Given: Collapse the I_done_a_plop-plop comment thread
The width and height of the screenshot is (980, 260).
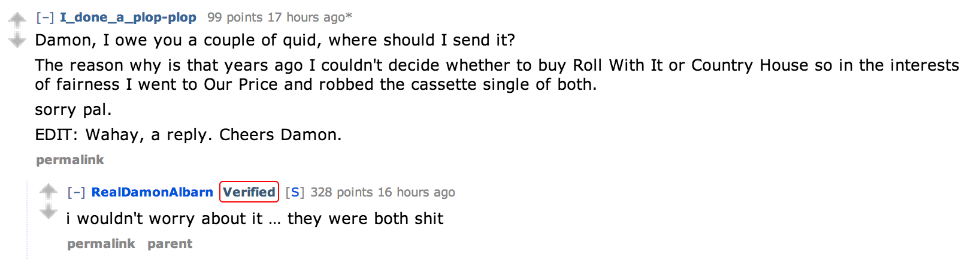Looking at the screenshot, I should click(45, 17).
